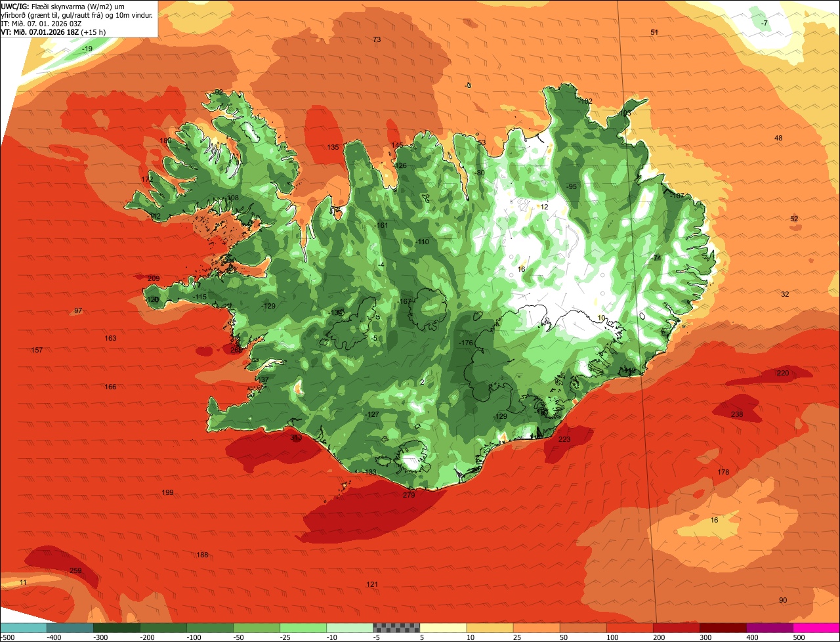Viewport: 840px width, 642px height.
Task: Click the flux value 48 off the northeast coast
Action: 778,139
